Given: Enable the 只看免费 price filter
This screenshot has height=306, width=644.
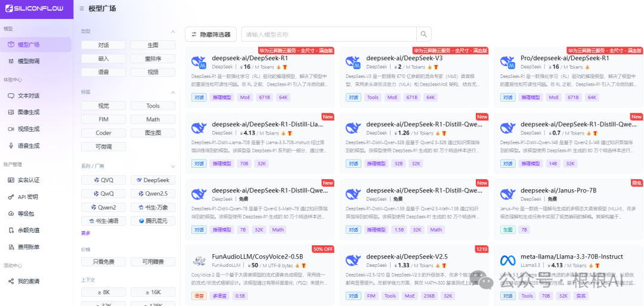Looking at the screenshot, I should click(104, 262).
